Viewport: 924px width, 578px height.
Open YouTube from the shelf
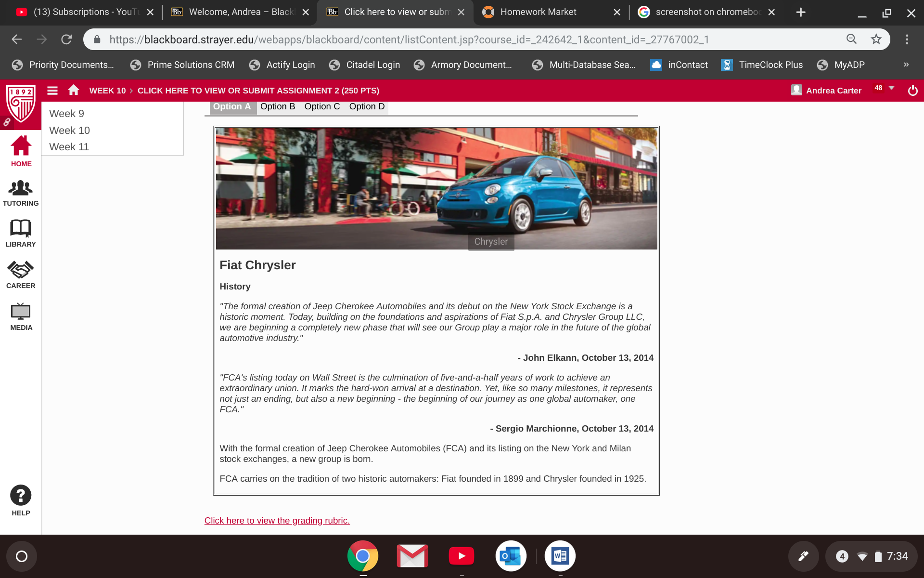coord(462,556)
